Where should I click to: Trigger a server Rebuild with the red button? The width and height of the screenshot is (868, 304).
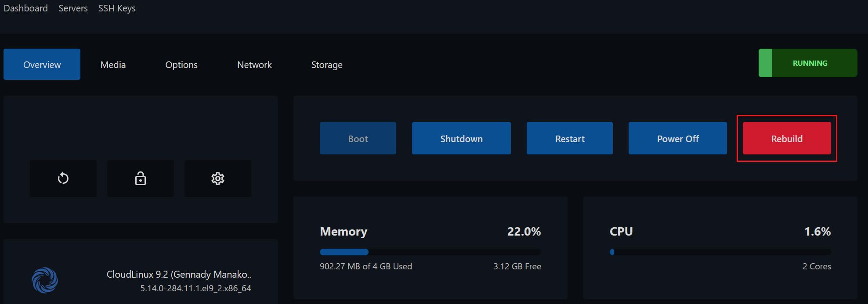(x=786, y=138)
